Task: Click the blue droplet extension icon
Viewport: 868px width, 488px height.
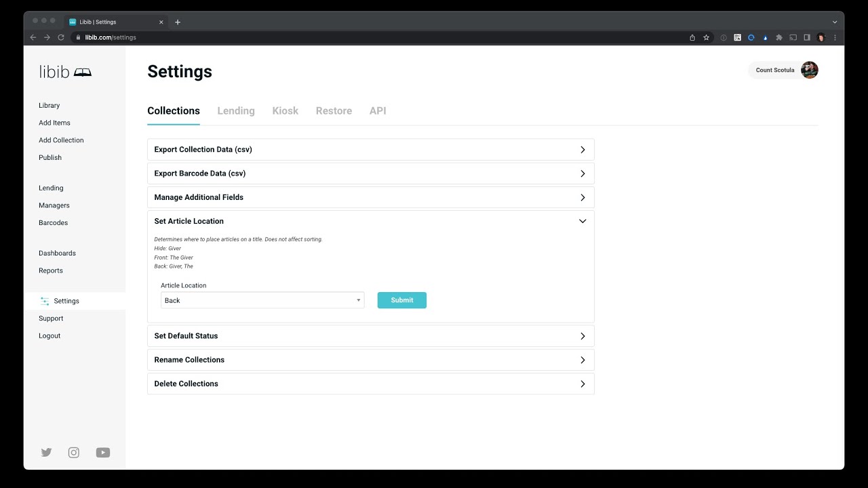Action: click(x=766, y=37)
